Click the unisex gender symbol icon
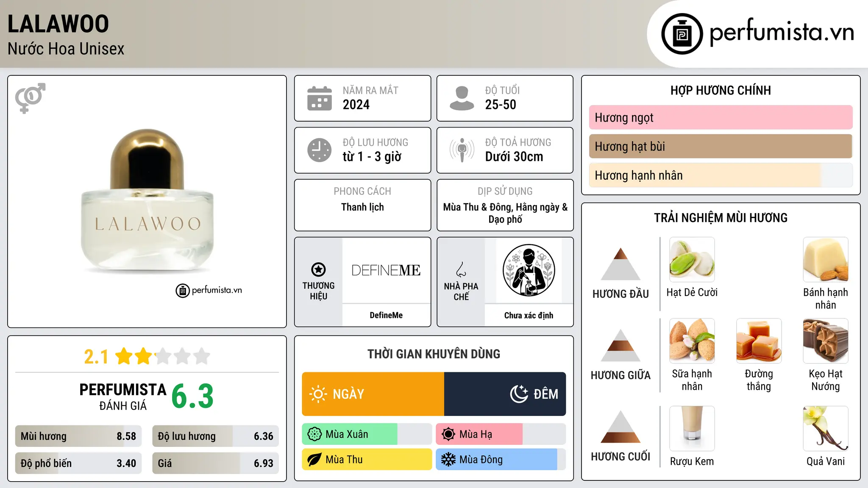The height and width of the screenshot is (488, 868). click(x=30, y=98)
